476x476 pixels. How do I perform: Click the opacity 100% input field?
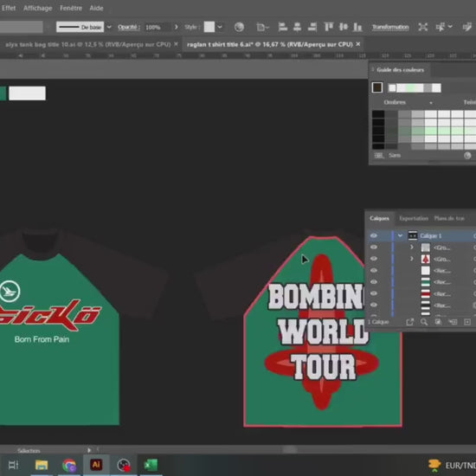157,28
